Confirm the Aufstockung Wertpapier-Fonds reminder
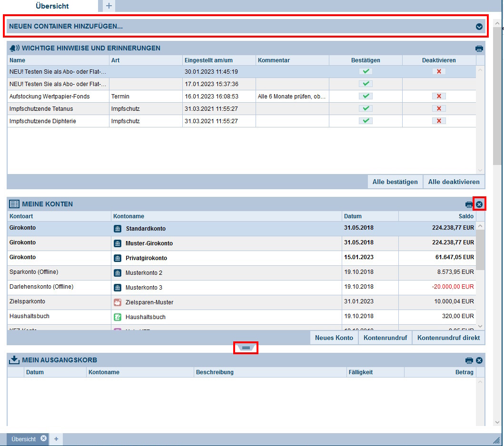The height and width of the screenshot is (446, 504). pos(366,96)
